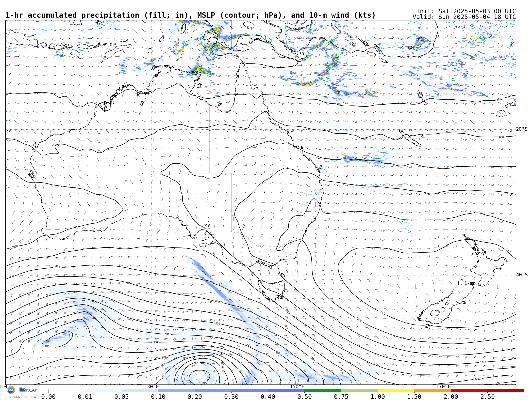
Task: Select the dark red colorbar segment above 2.50
Action: coord(506,390)
